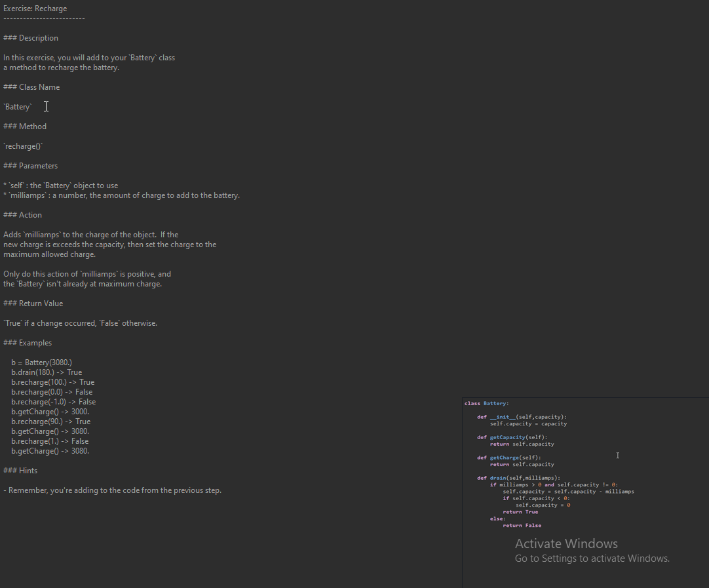709x588 pixels.
Task: Click the 'Battery' class name label
Action: click(17, 106)
